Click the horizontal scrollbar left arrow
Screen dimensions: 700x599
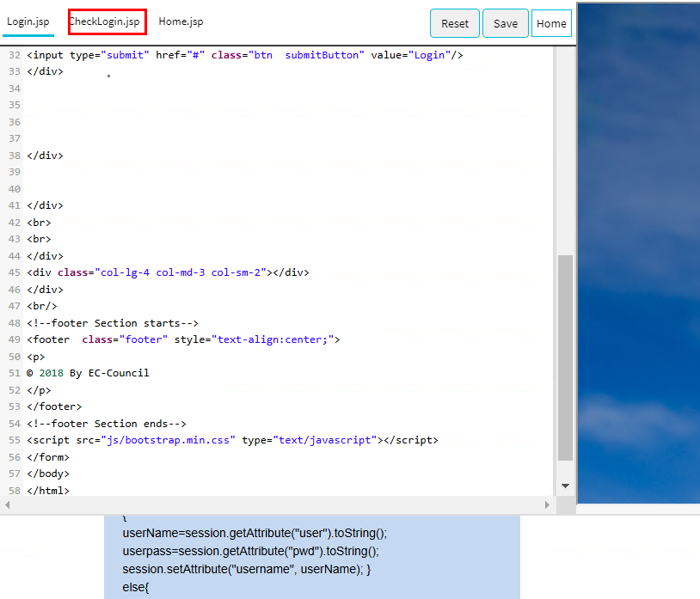coord(8,504)
